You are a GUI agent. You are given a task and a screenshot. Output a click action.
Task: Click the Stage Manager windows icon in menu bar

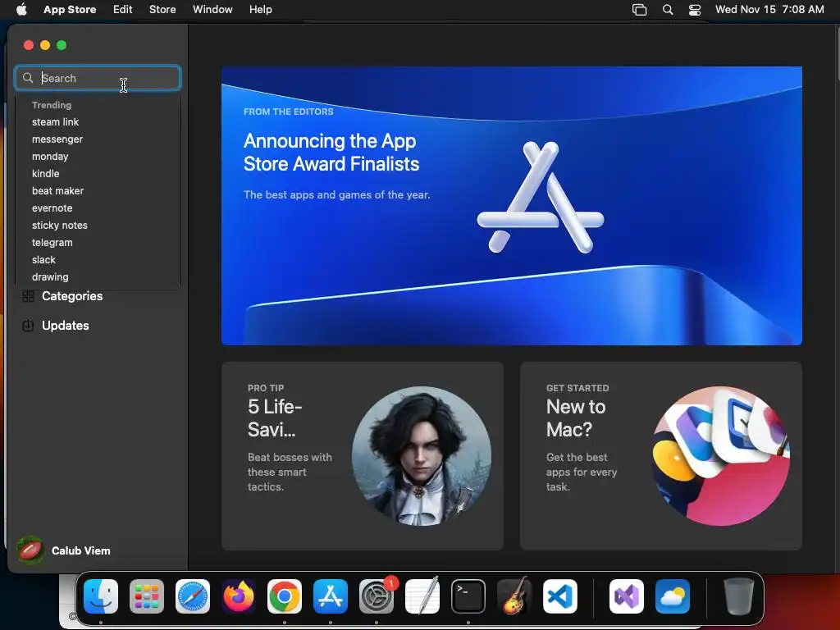click(640, 10)
